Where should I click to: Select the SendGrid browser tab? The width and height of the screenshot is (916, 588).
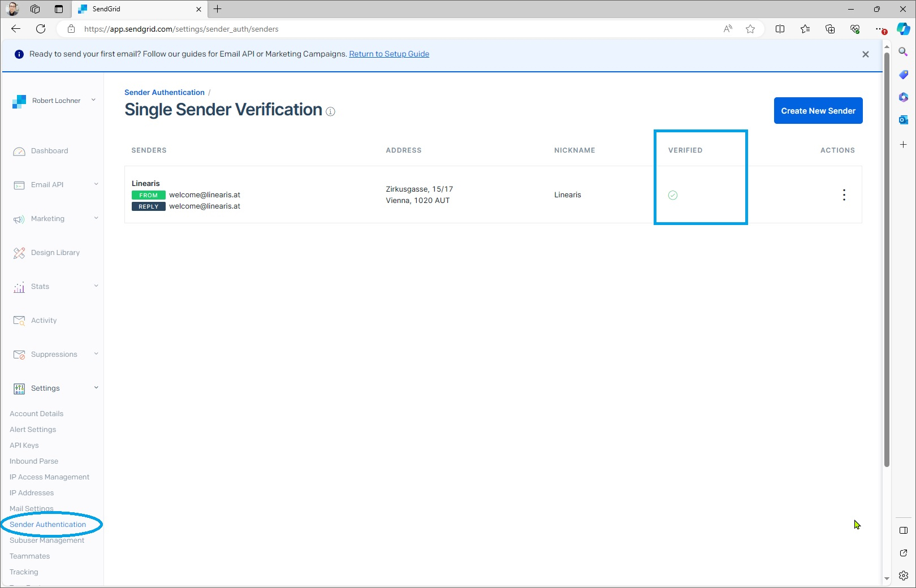(139, 9)
